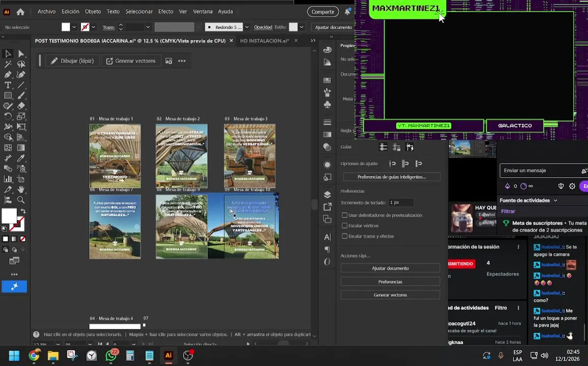
Task: Select the Paintbrush tool
Action: point(21,96)
